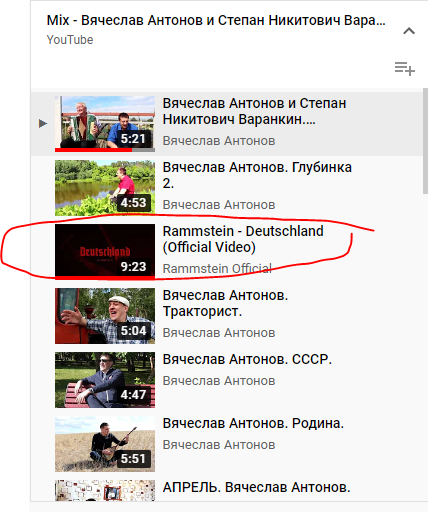
Task: Click the 5:21 video's red progress bar
Action: [x=94, y=150]
